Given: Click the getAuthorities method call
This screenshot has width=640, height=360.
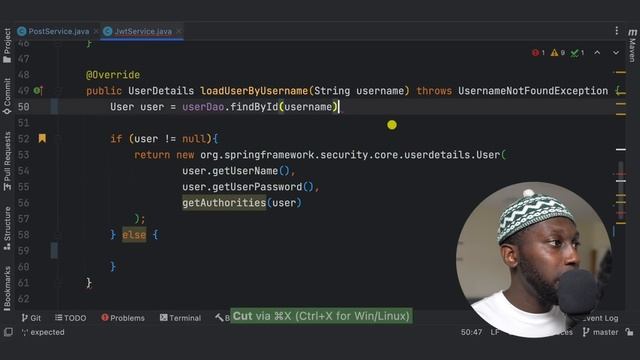Looking at the screenshot, I should (224, 203).
